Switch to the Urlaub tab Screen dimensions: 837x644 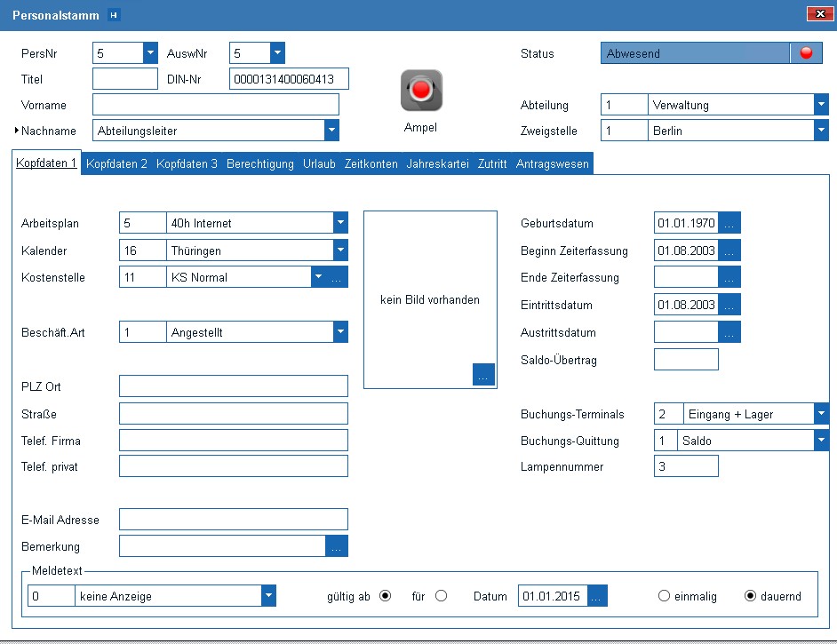[319, 163]
